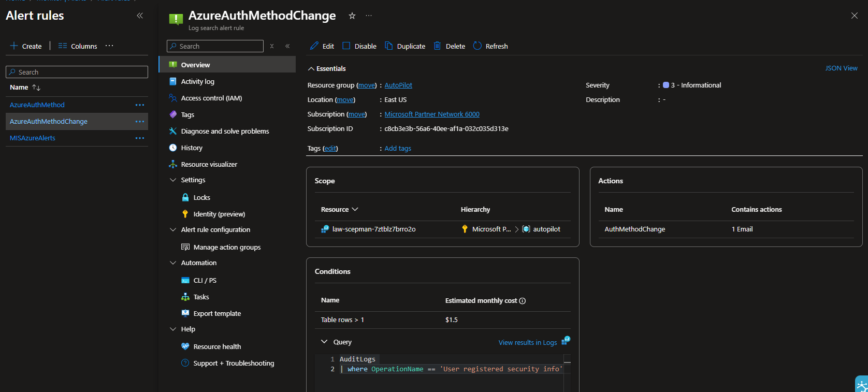Open the JSON View link
868x392 pixels.
(841, 68)
